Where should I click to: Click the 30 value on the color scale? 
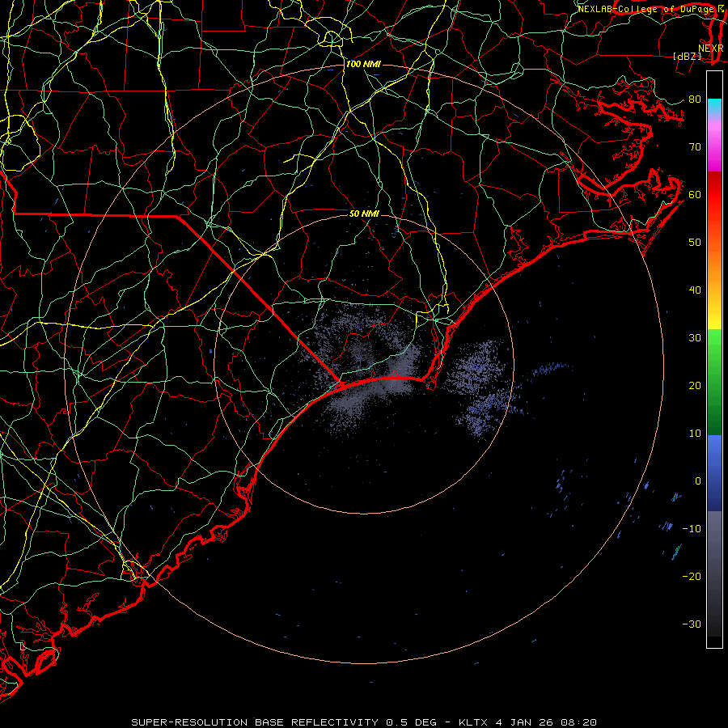click(x=695, y=337)
